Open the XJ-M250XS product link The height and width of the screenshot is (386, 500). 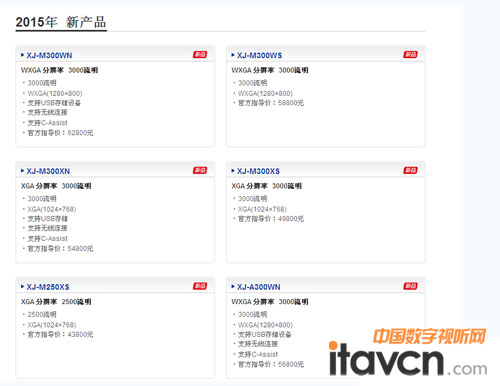pos(48,287)
